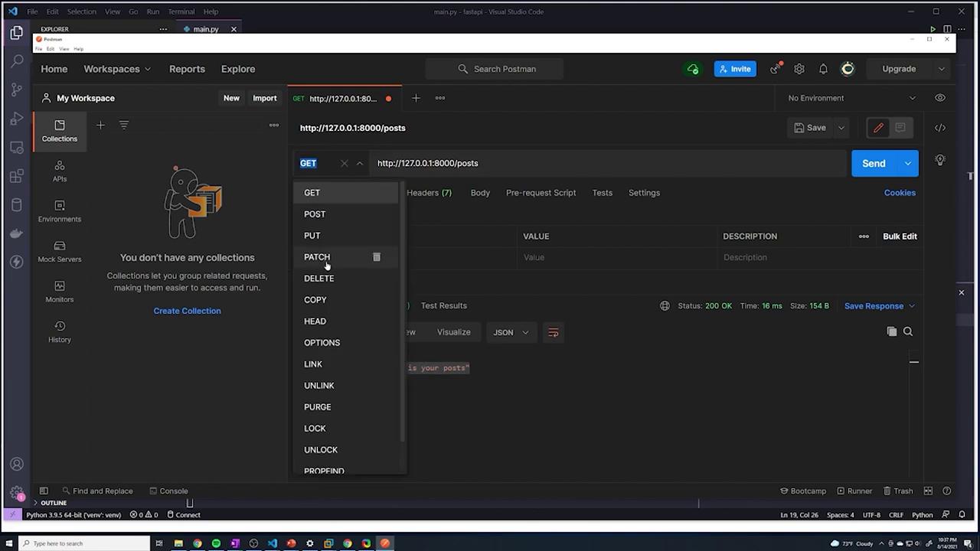Open the Save options dropdown arrow
980x551 pixels.
[x=841, y=128]
